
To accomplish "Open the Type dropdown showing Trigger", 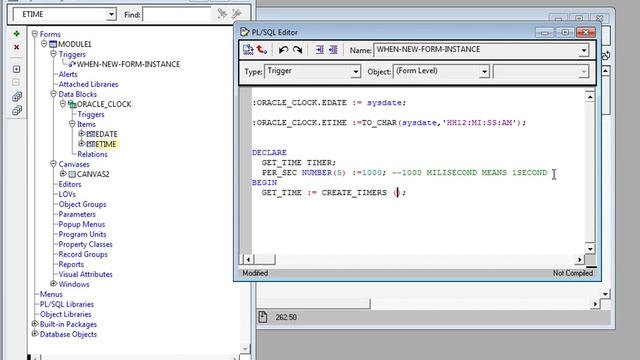I will coord(356,71).
